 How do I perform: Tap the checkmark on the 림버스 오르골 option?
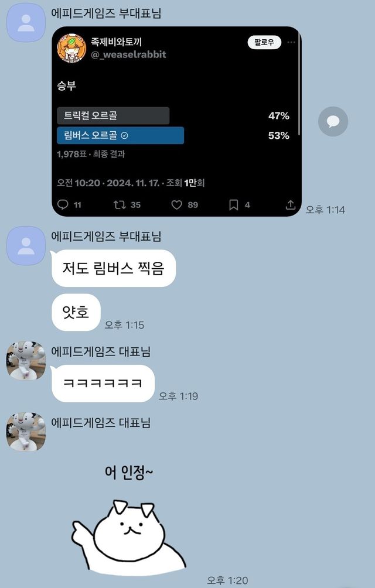coord(124,135)
